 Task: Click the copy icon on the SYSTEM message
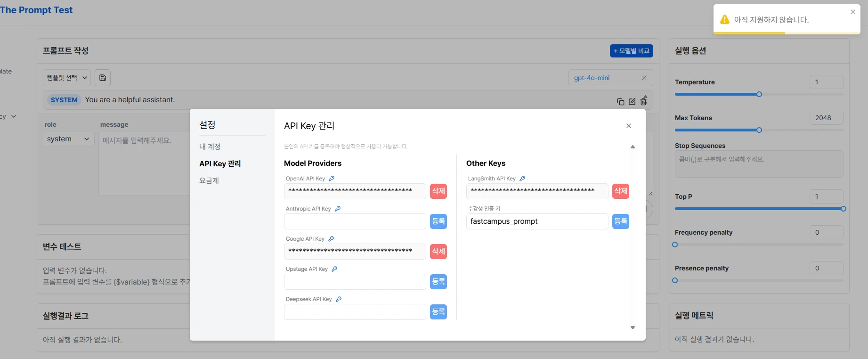[x=620, y=102]
